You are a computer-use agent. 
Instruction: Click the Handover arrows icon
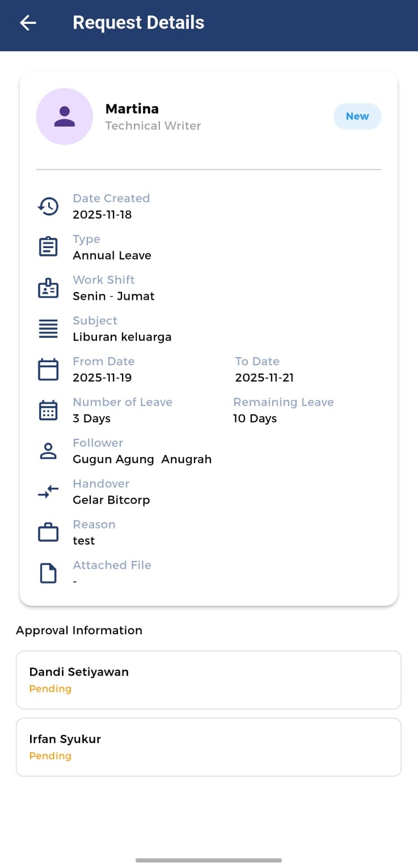[x=48, y=492]
